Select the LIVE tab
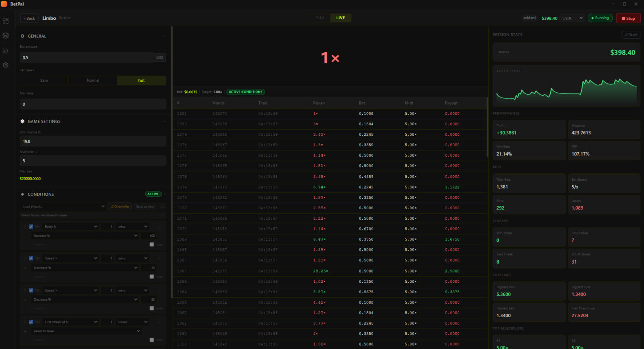This screenshot has height=349, width=644. pos(340,18)
